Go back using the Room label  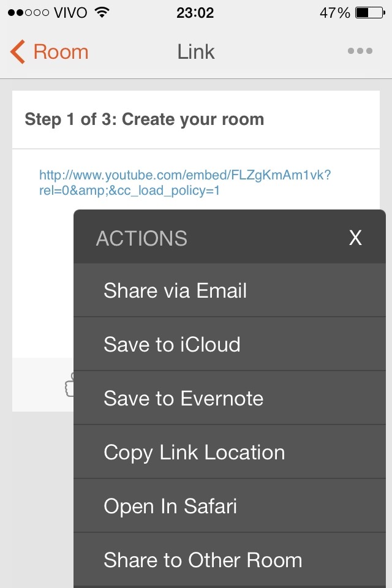(61, 52)
